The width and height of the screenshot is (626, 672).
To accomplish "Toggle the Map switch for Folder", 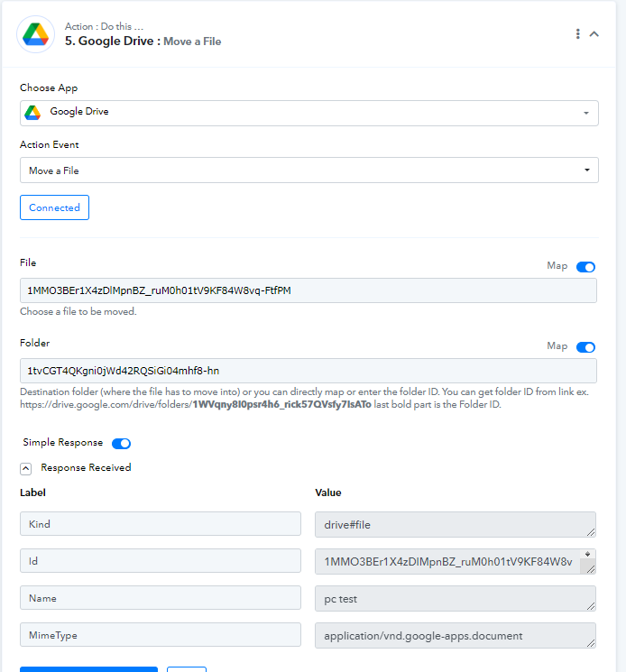I will click(586, 347).
